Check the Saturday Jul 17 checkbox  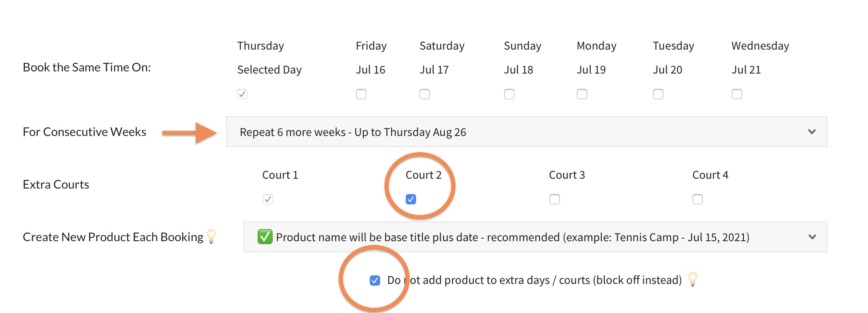[x=425, y=94]
